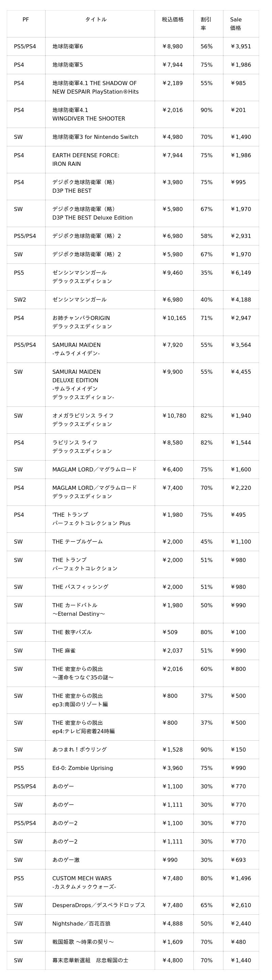Click the ゼンシンマシンガール SW2 title
The image size is (272, 980).
click(80, 300)
